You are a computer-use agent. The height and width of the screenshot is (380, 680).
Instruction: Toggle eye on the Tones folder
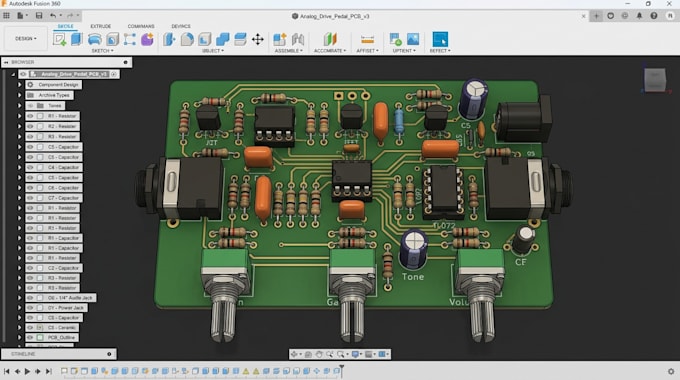point(30,105)
